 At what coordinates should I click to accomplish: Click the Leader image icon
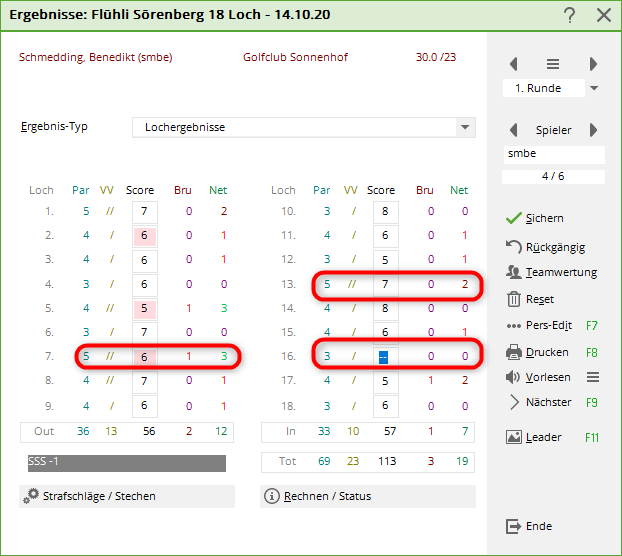coord(514,437)
